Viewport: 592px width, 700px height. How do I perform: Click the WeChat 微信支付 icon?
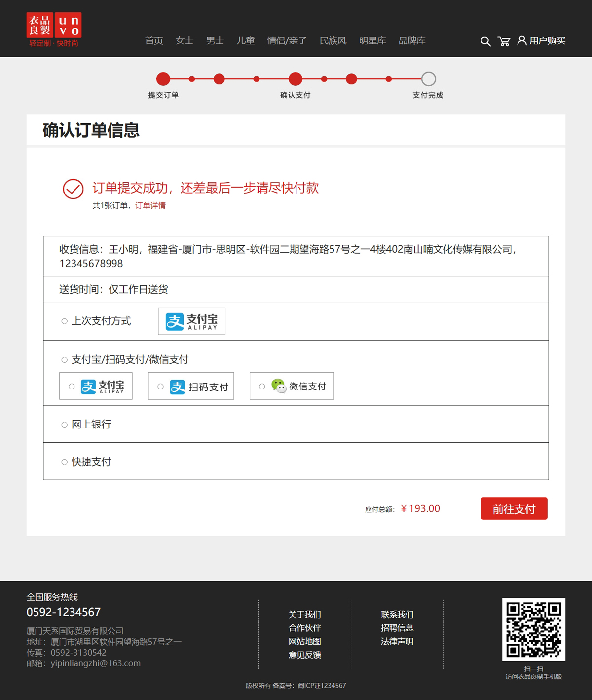coord(279,386)
